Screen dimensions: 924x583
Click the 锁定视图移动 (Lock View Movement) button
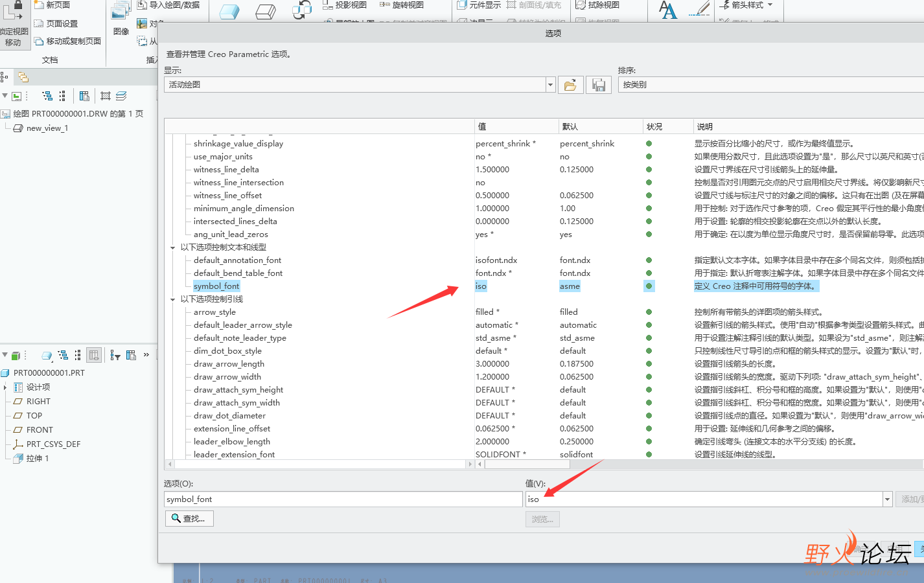[x=14, y=25]
